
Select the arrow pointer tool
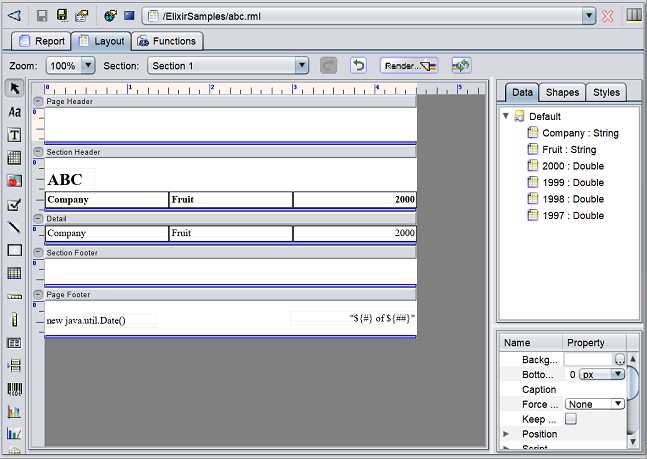pyautogui.click(x=14, y=89)
